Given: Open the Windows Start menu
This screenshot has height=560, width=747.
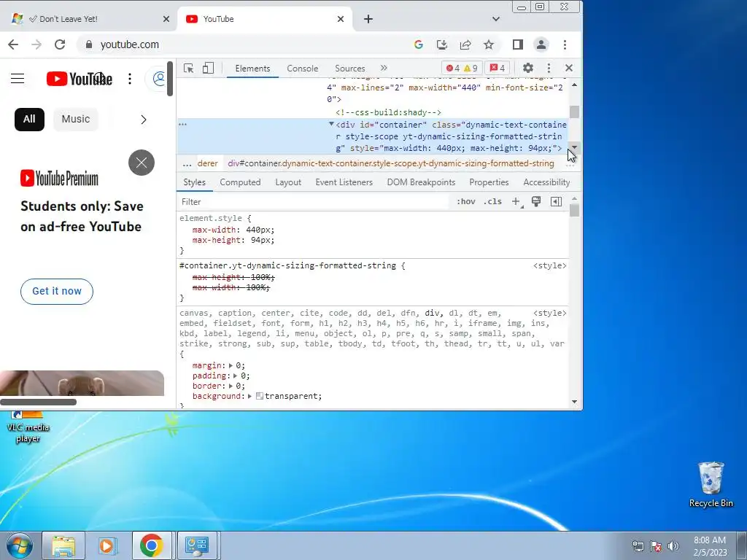Looking at the screenshot, I should pos(20,545).
